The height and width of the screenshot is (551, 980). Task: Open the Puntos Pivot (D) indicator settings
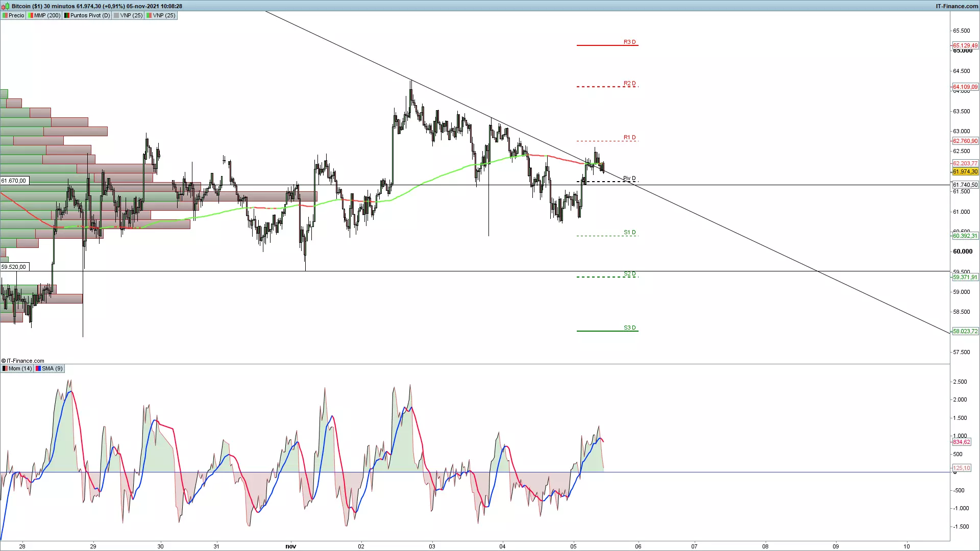(x=87, y=15)
